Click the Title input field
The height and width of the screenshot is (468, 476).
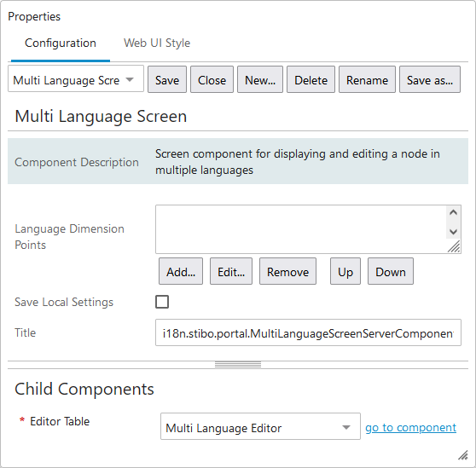click(308, 332)
